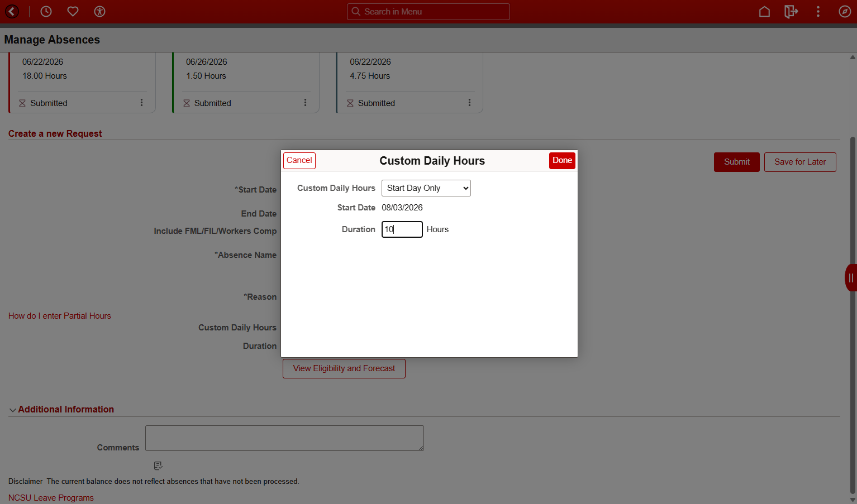Click the search magnifier icon in menu search
The height and width of the screenshot is (504, 857).
pos(356,11)
